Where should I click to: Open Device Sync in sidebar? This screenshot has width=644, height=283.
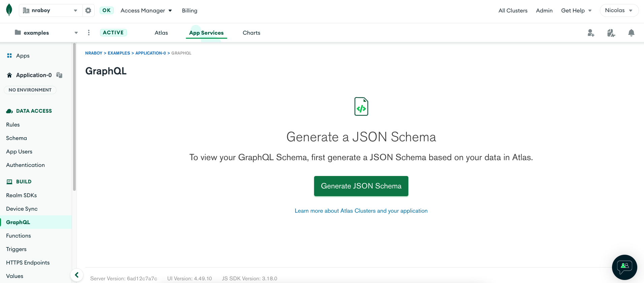(22, 209)
